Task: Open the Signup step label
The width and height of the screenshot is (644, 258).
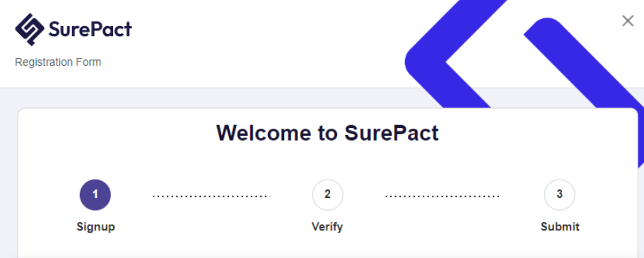Action: pyautogui.click(x=95, y=227)
